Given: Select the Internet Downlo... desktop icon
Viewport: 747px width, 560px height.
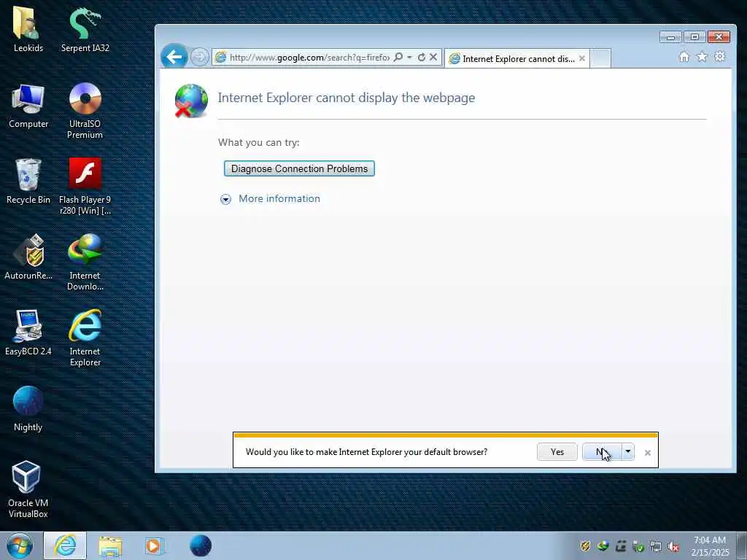Looking at the screenshot, I should [85, 262].
